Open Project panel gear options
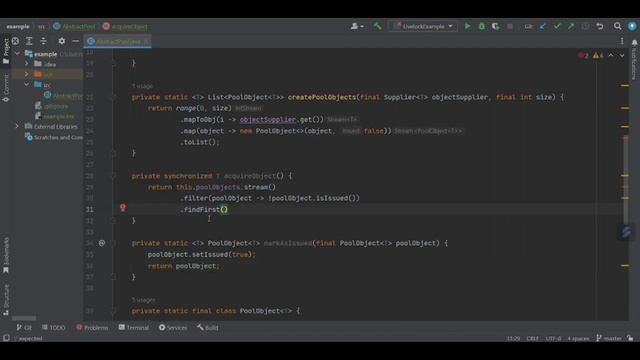The height and width of the screenshot is (360, 640). coord(61,41)
